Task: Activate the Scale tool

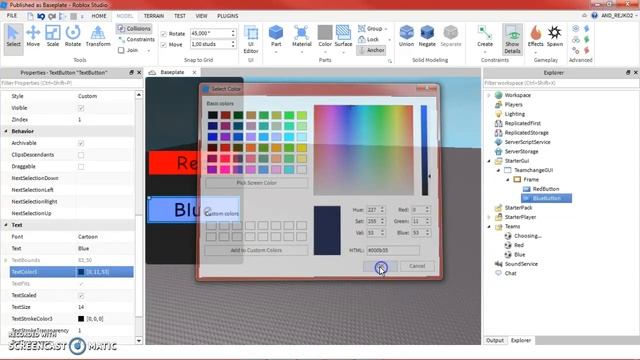Action: point(53,36)
